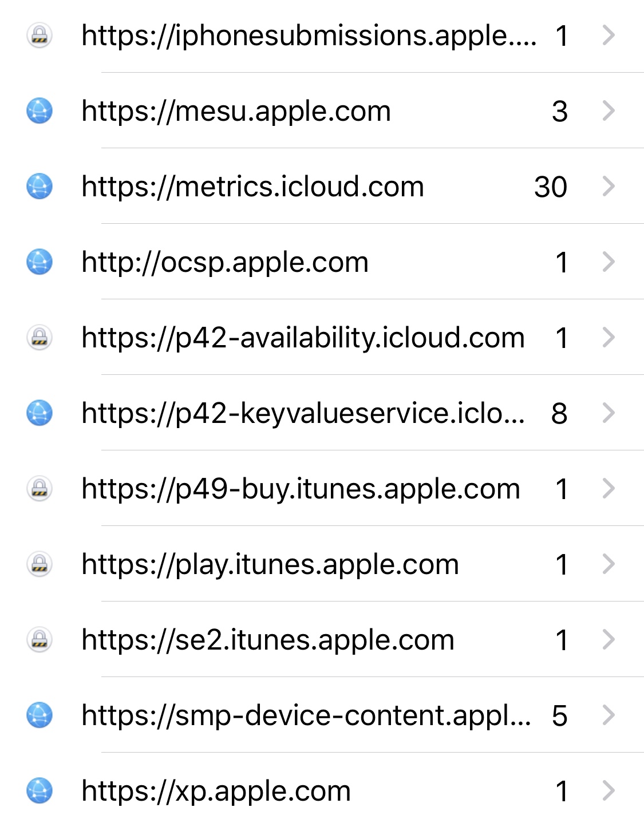Click the lock icon beside iphonesubmissions.apple host
Screen dimensions: 644x823
click(39, 35)
